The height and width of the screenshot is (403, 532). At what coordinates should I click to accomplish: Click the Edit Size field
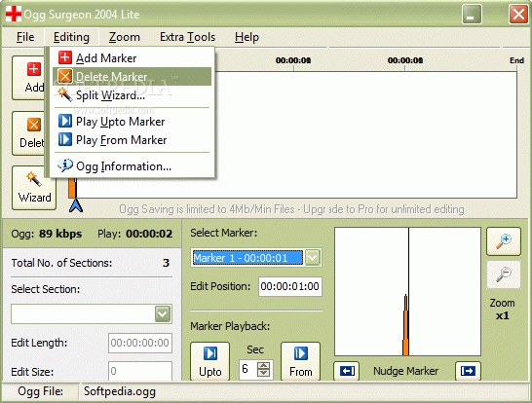[140, 371]
